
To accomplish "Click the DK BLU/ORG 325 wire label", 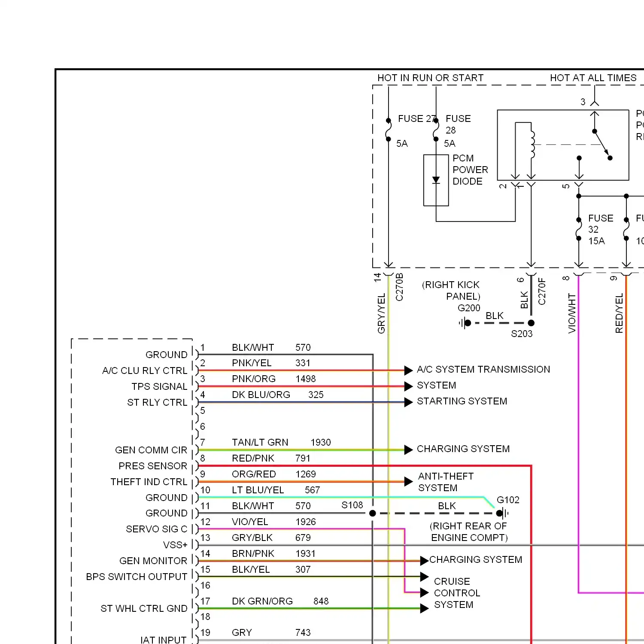I will click(277, 395).
